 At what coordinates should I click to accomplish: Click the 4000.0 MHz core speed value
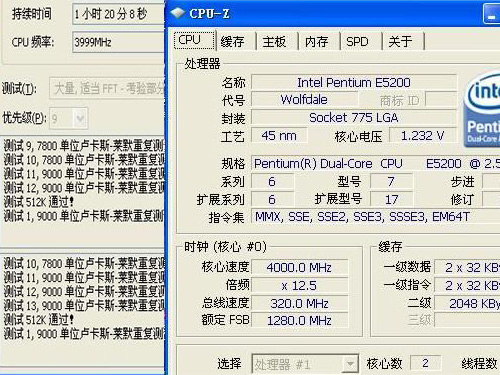300,267
